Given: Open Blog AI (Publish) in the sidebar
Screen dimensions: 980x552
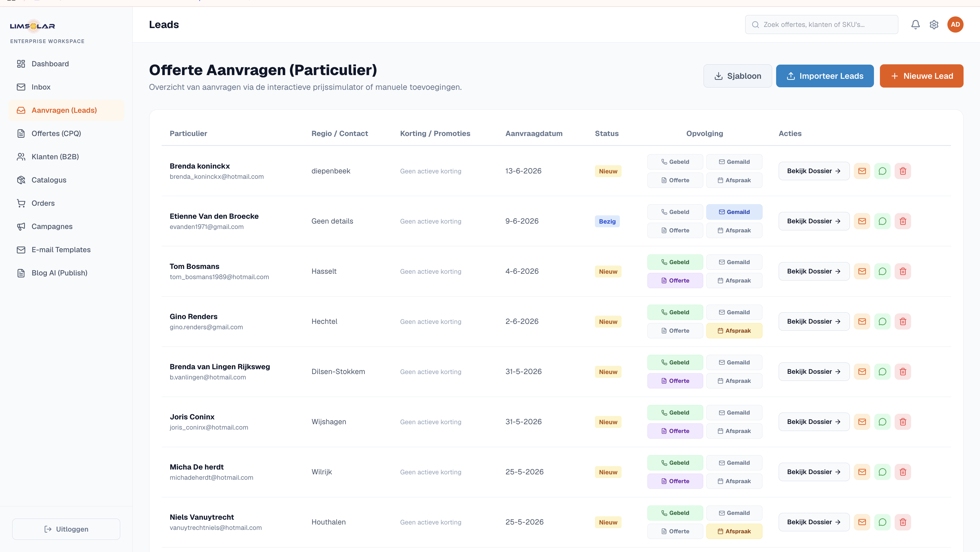Looking at the screenshot, I should click(66, 273).
